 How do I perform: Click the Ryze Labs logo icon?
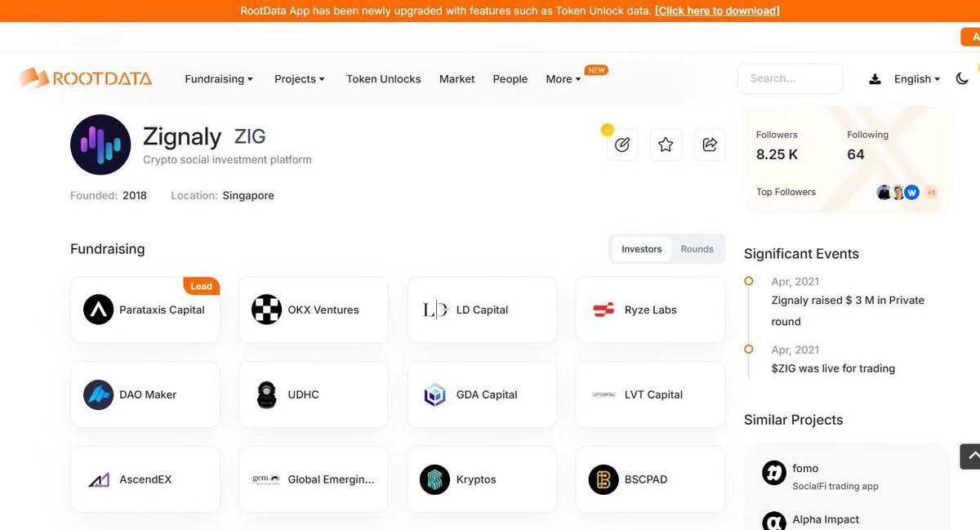(x=604, y=310)
